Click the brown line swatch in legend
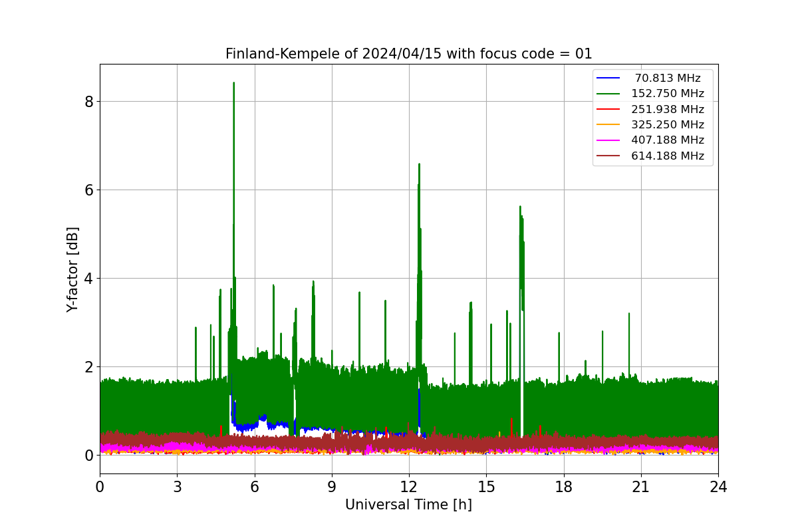 [x=609, y=156]
